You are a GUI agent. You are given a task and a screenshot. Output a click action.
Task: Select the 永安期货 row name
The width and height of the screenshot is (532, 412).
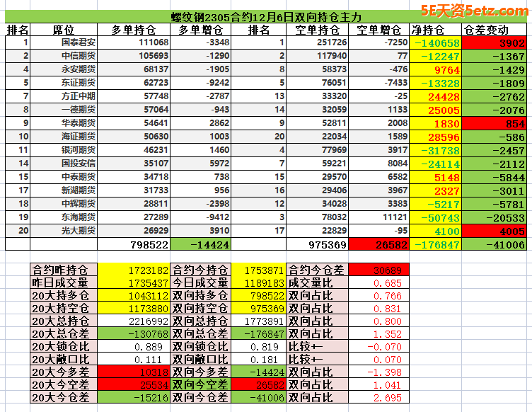coord(64,69)
